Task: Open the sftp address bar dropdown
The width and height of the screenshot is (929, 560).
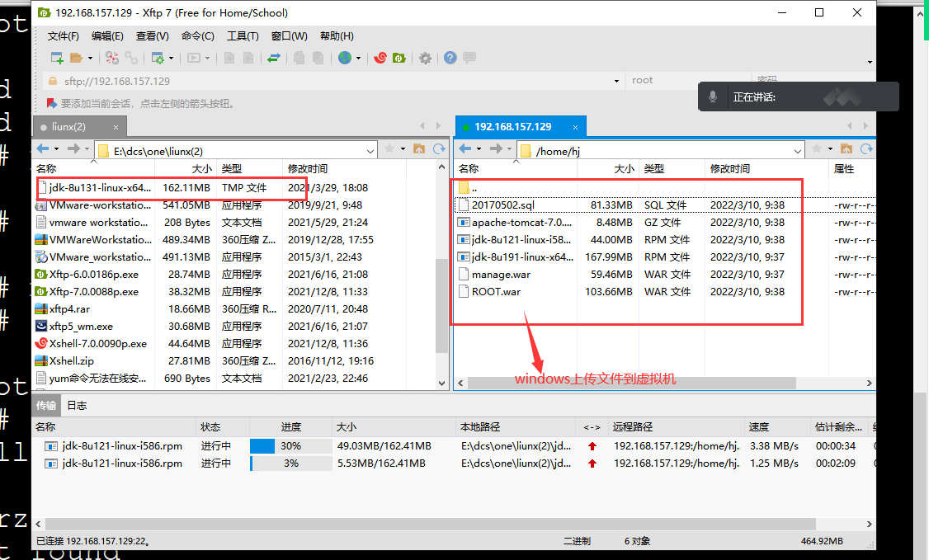Action: [616, 81]
